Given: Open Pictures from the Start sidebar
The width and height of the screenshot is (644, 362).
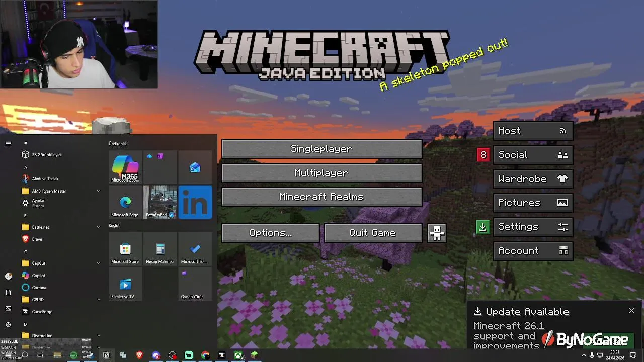Looking at the screenshot, I should (x=8, y=308).
